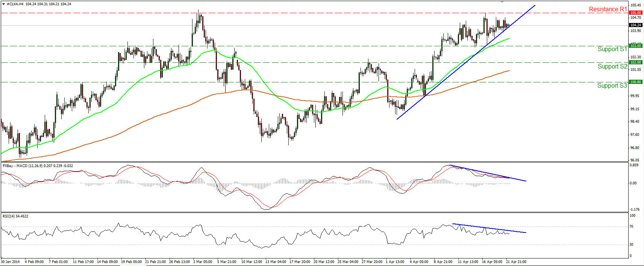Click the Support S2 text label
Image resolution: width=644 pixels, height=266 pixels.
tap(612, 66)
